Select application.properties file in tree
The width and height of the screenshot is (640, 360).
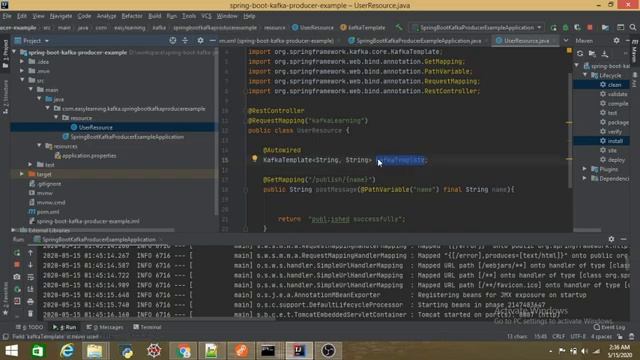click(x=85, y=156)
